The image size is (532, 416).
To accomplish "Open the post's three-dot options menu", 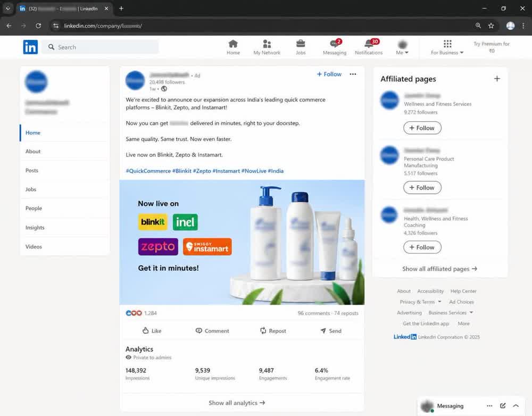I will [x=353, y=74].
